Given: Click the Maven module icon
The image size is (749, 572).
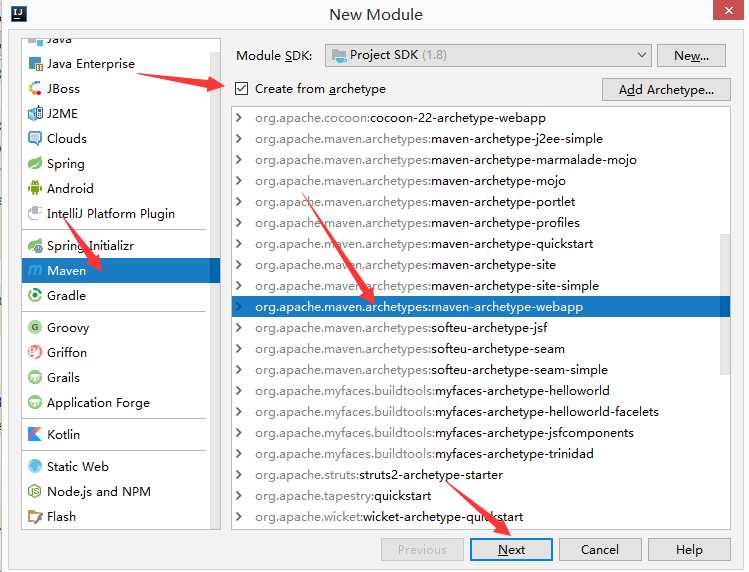Looking at the screenshot, I should click(x=35, y=270).
